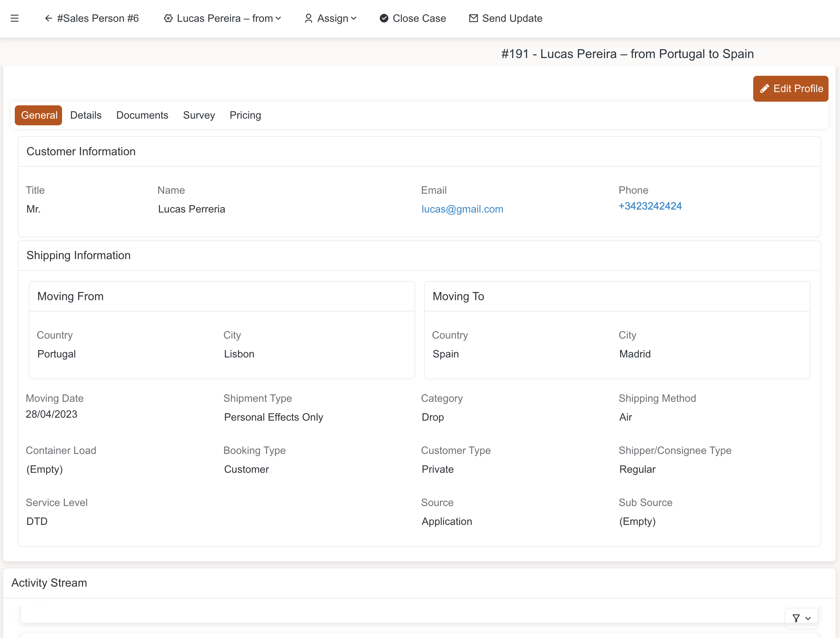Expand the Assign dropdown chevron
The image size is (840, 638).
354,18
